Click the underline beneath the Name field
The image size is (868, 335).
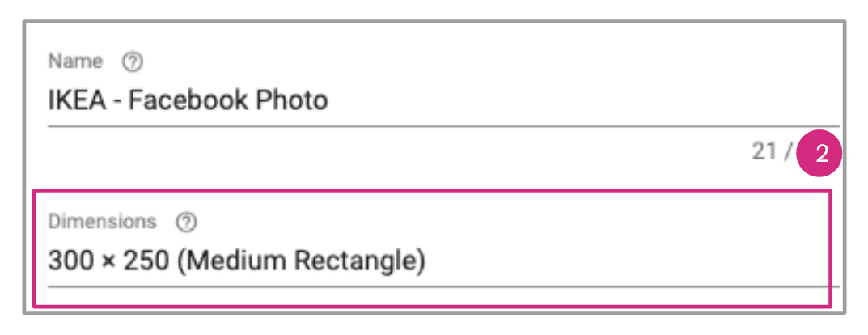[x=437, y=125]
